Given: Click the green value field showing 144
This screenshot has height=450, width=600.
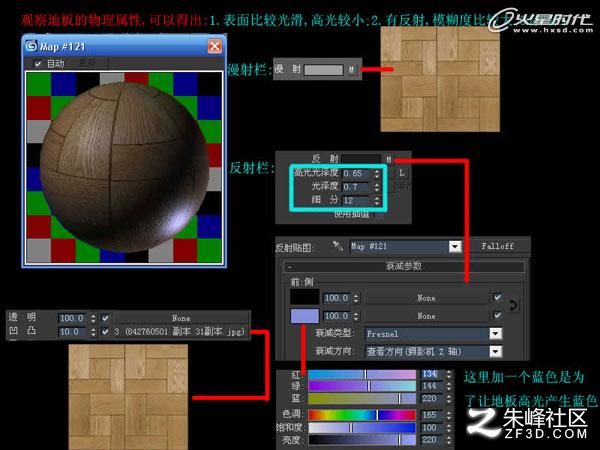Looking at the screenshot, I should 431,386.
